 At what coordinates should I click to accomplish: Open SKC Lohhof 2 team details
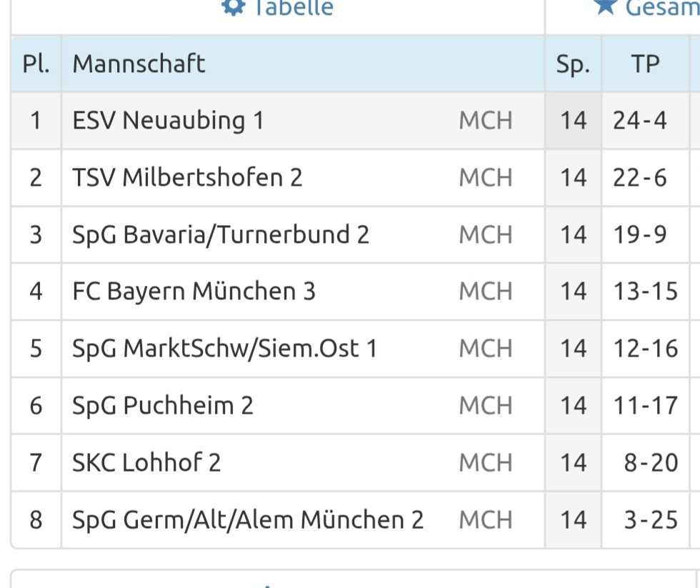tap(147, 463)
